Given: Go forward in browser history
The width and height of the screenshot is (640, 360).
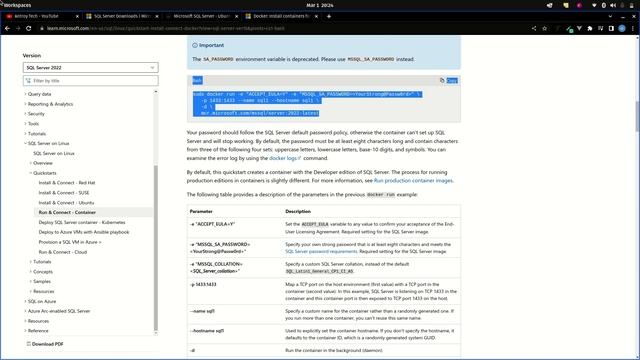Looking at the screenshot, I should point(18,29).
